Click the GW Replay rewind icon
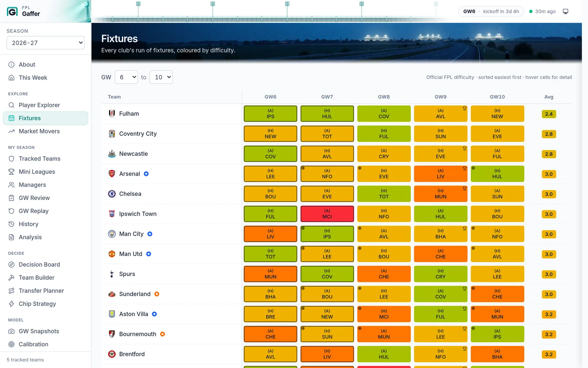 pos(11,211)
